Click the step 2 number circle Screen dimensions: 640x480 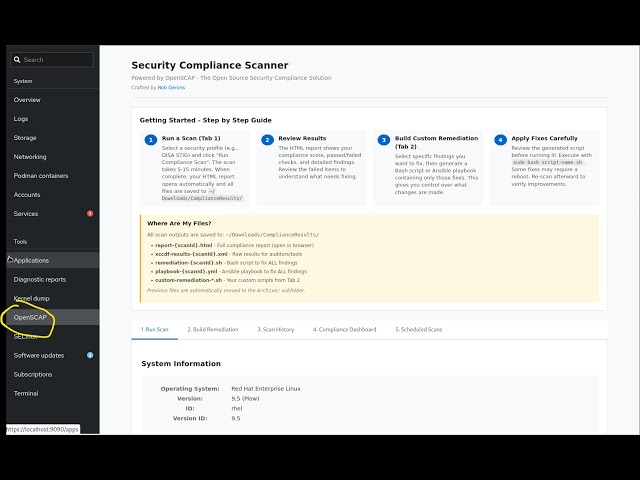click(x=267, y=140)
